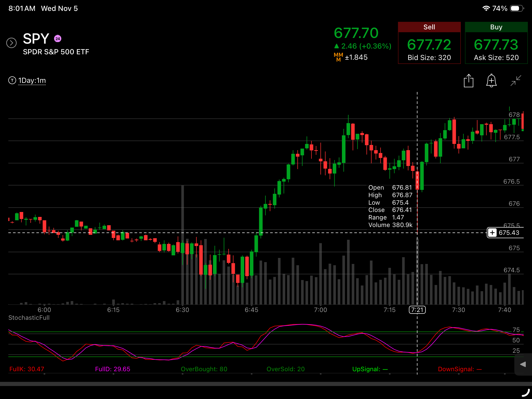Image resolution: width=532 pixels, height=399 pixels.
Task: Tap the StochasticFull study label
Action: 29,318
